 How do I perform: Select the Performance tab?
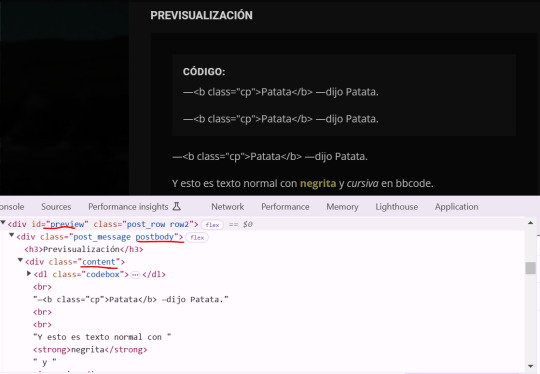(285, 207)
